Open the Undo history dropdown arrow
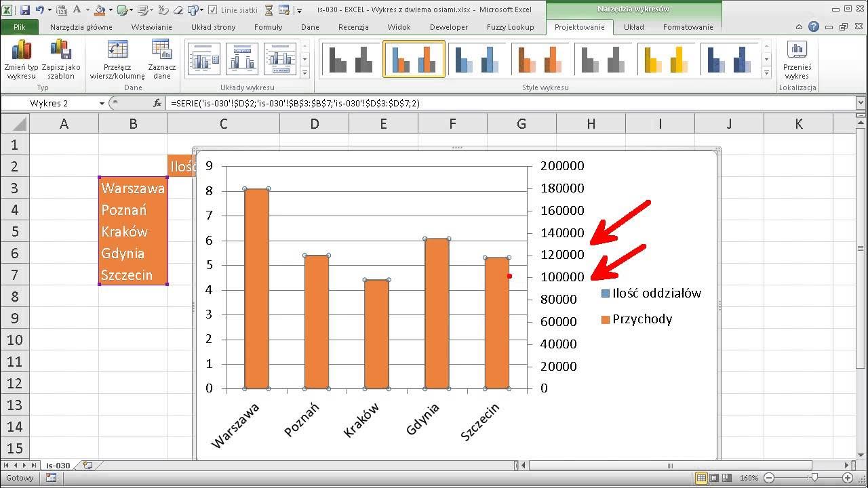 click(50, 10)
